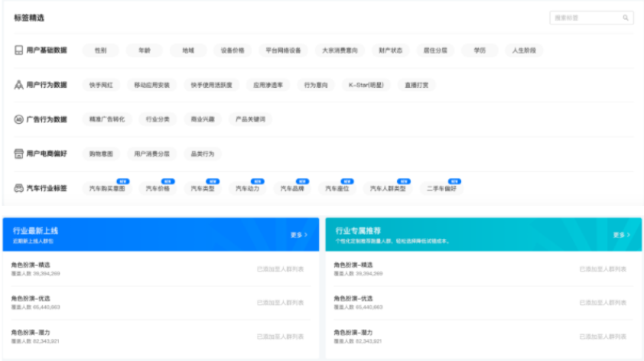Open the 大宗消费意向 tag

(340, 50)
